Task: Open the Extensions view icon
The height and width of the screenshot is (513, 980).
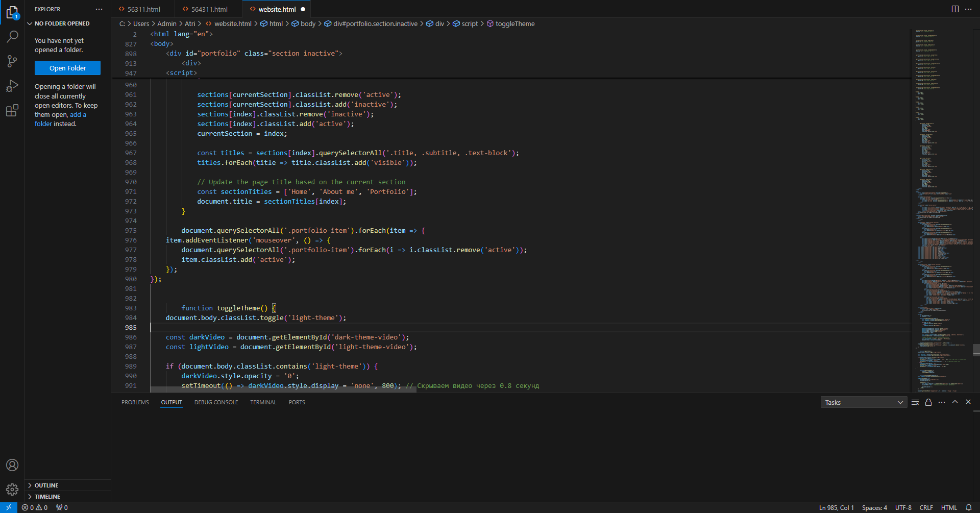Action: tap(12, 110)
